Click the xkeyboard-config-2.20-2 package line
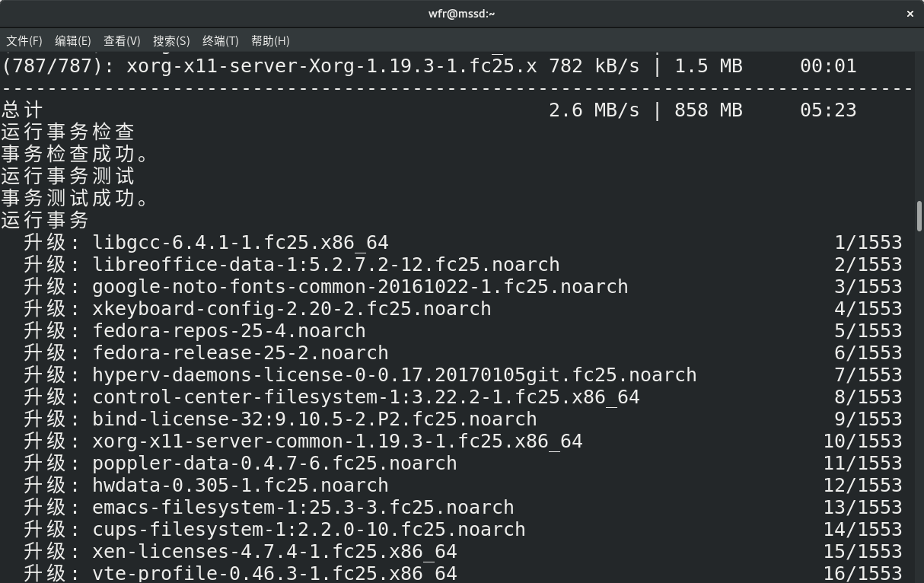The width and height of the screenshot is (924, 583). tap(292, 309)
